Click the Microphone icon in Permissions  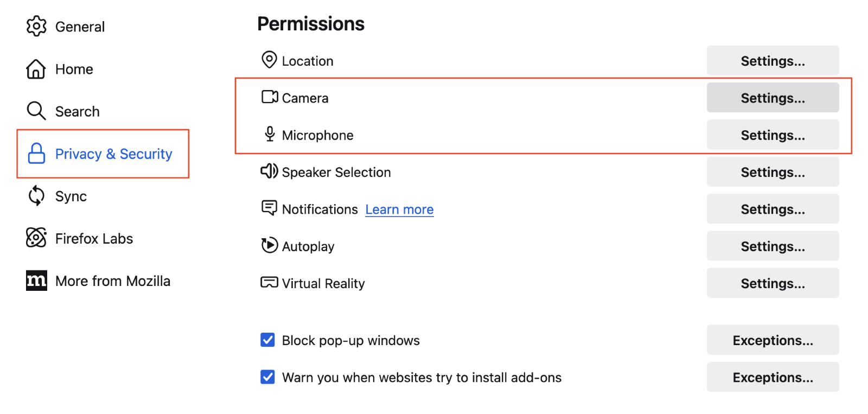click(270, 134)
